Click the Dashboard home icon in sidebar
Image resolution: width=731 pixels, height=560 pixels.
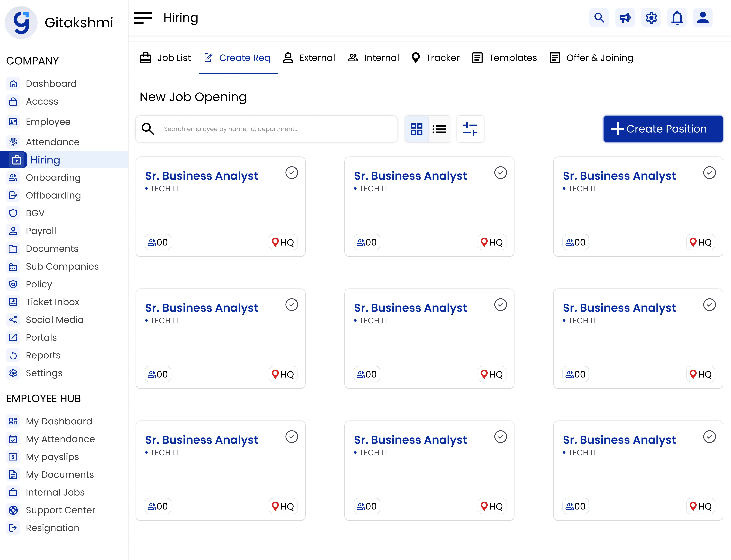[x=13, y=84]
